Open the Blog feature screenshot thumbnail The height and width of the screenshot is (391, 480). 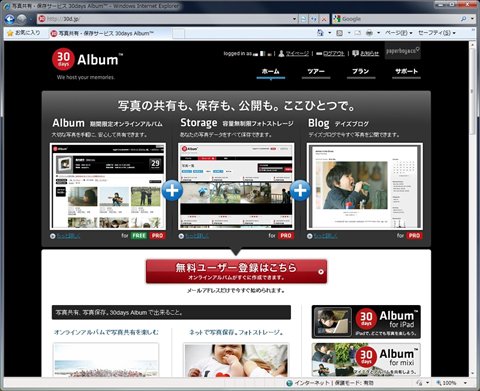coord(365,186)
